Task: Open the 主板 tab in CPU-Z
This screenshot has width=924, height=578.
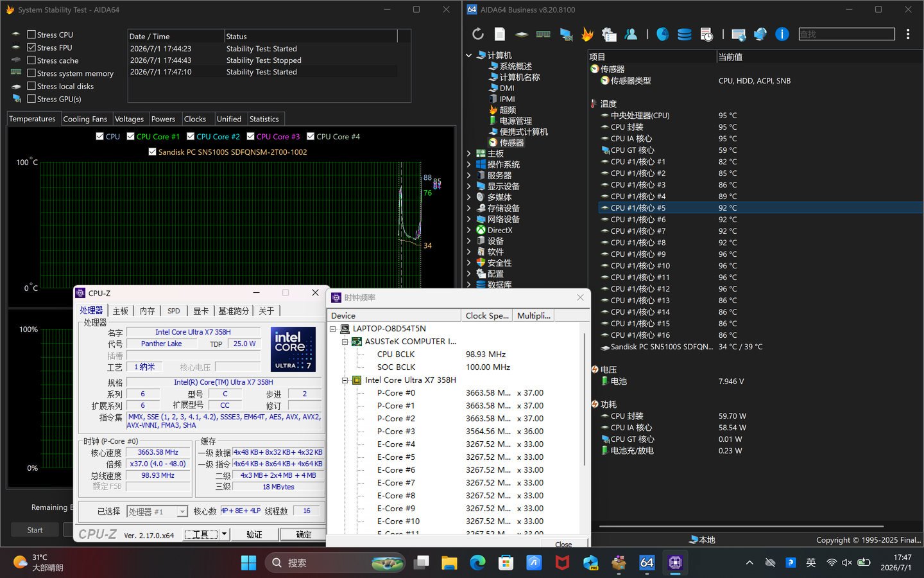Action: (121, 311)
